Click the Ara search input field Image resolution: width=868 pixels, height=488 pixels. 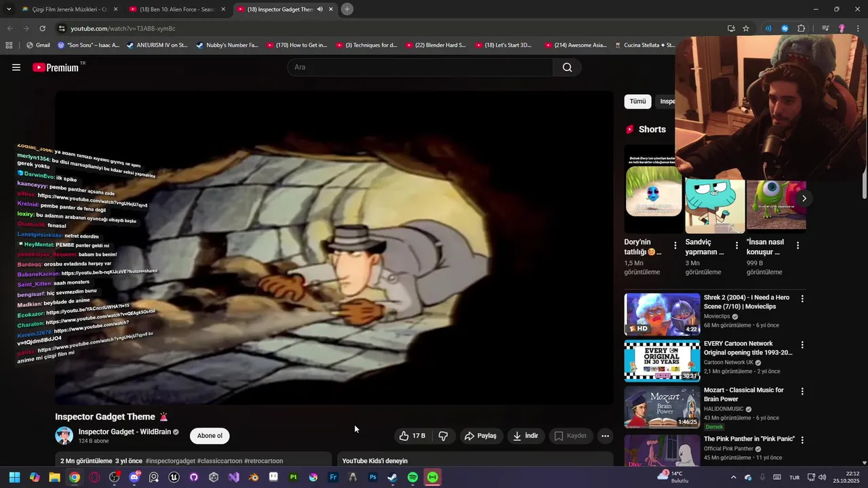click(x=420, y=67)
